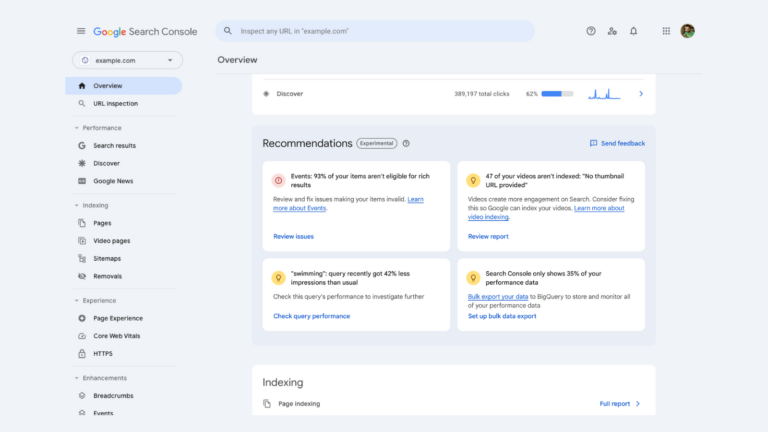Click the Removals icon
The width and height of the screenshot is (768, 432).
[x=82, y=276]
